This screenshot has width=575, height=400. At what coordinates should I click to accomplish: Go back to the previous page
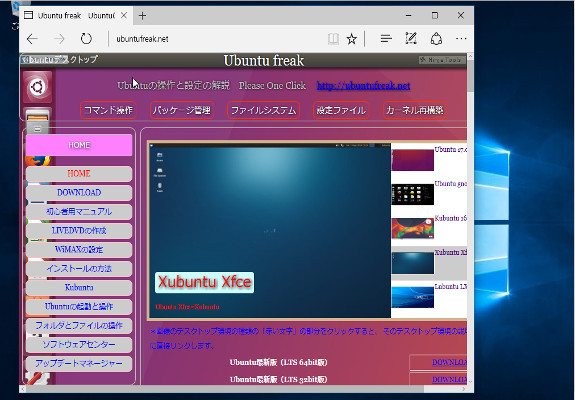click(32, 38)
